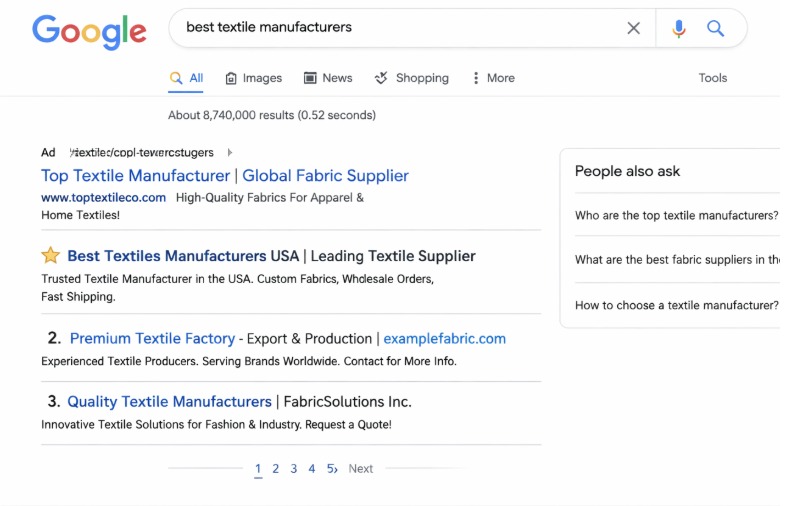Clear the search box with X icon

(633, 28)
